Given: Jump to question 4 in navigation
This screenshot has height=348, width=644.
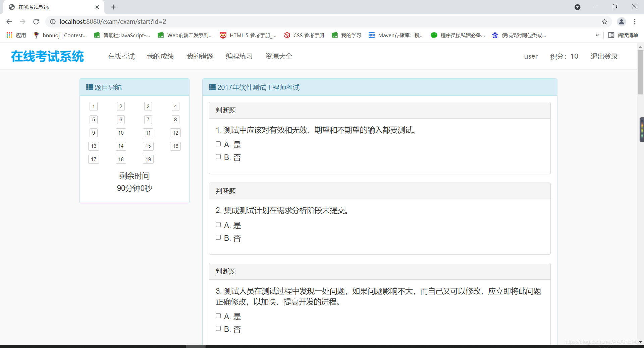Looking at the screenshot, I should pyautogui.click(x=175, y=107).
